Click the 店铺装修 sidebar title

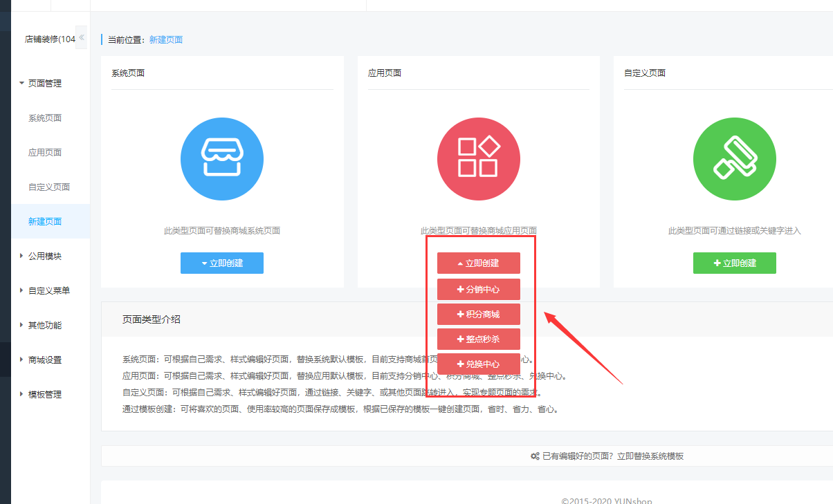coord(50,39)
